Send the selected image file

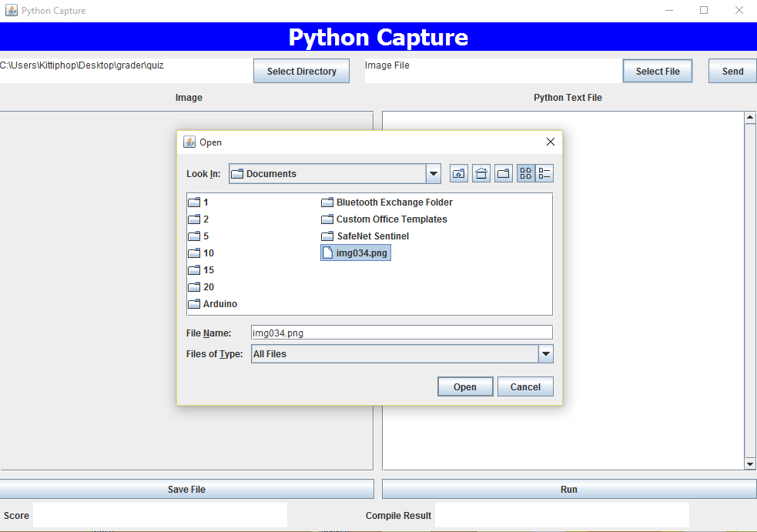coord(732,71)
